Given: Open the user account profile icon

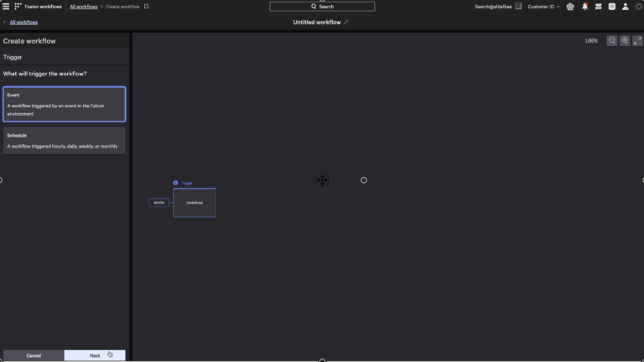Looking at the screenshot, I should pyautogui.click(x=625, y=7).
